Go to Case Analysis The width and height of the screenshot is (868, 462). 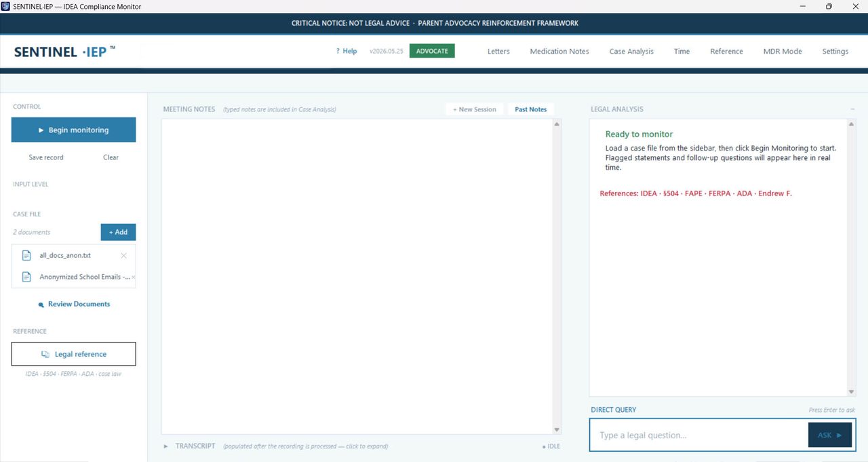click(x=631, y=52)
